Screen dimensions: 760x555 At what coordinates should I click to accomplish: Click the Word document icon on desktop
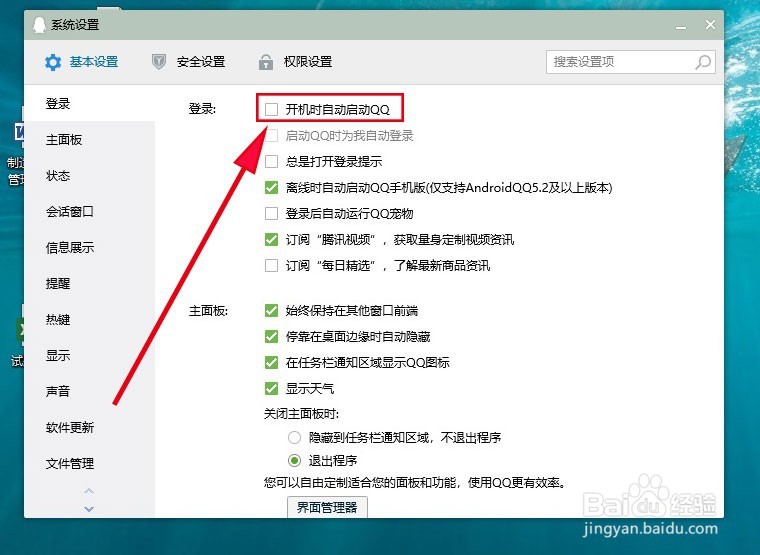tap(19, 131)
